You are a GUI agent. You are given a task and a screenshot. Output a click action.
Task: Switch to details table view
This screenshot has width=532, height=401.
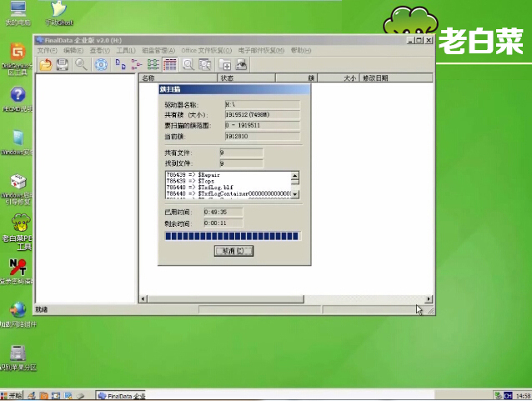170,64
